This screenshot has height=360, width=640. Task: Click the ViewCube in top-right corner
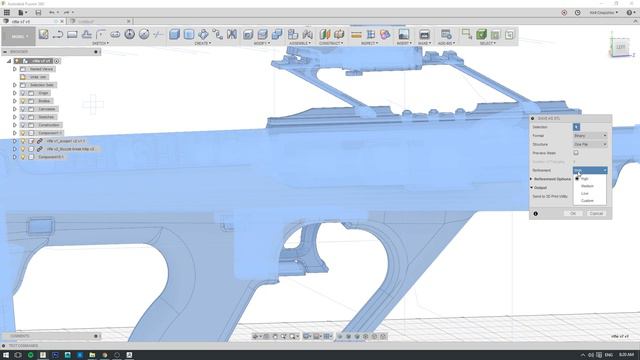pos(620,47)
